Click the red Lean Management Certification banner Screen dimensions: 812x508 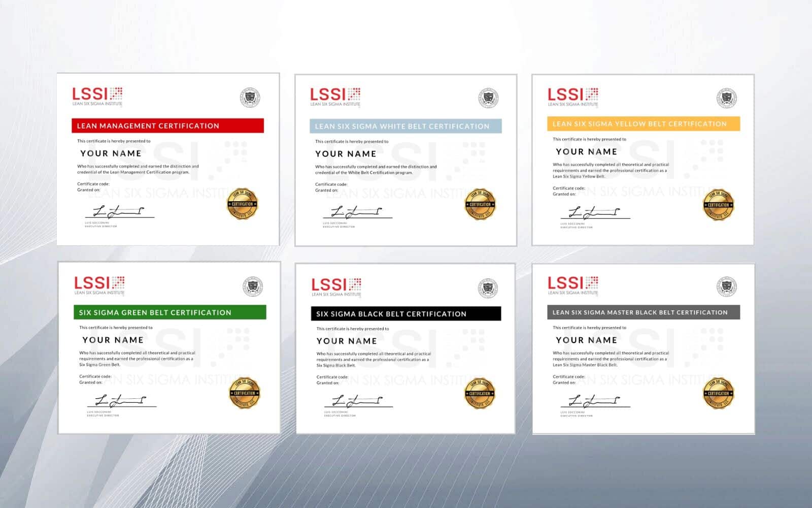pyautogui.click(x=167, y=125)
